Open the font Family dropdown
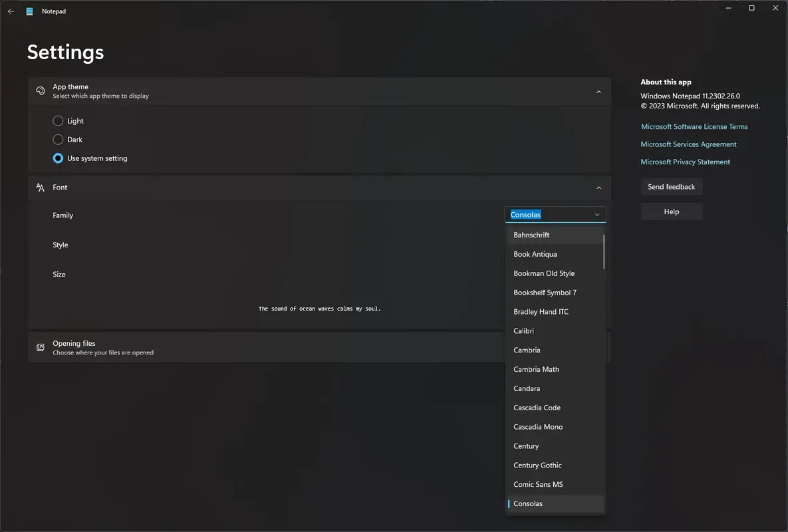The image size is (788, 532). point(555,214)
